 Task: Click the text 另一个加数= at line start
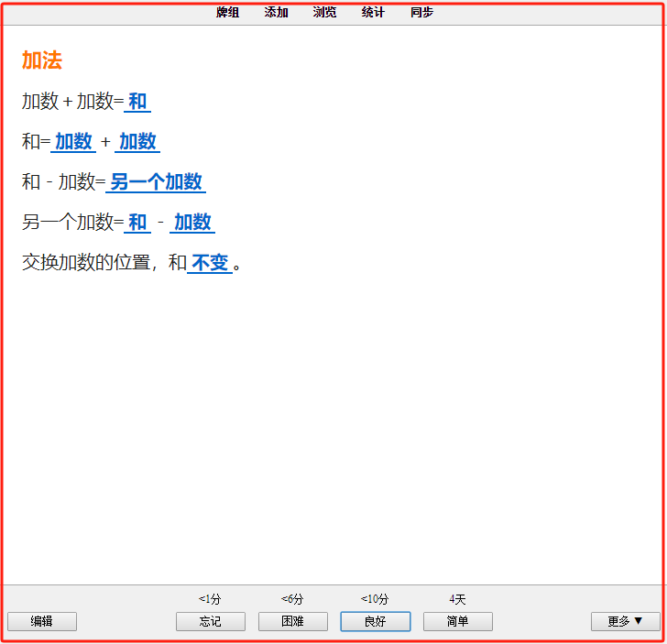click(x=72, y=222)
